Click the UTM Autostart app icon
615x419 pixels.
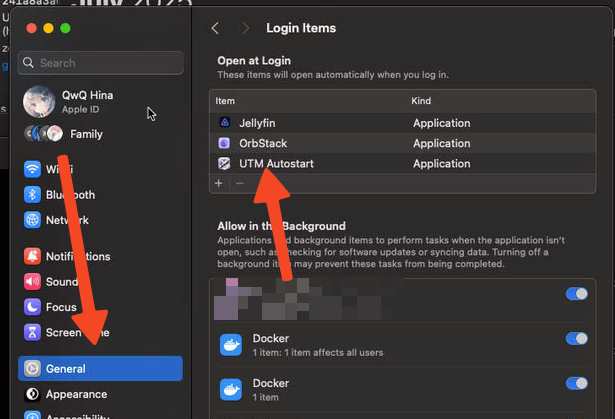[x=224, y=164]
